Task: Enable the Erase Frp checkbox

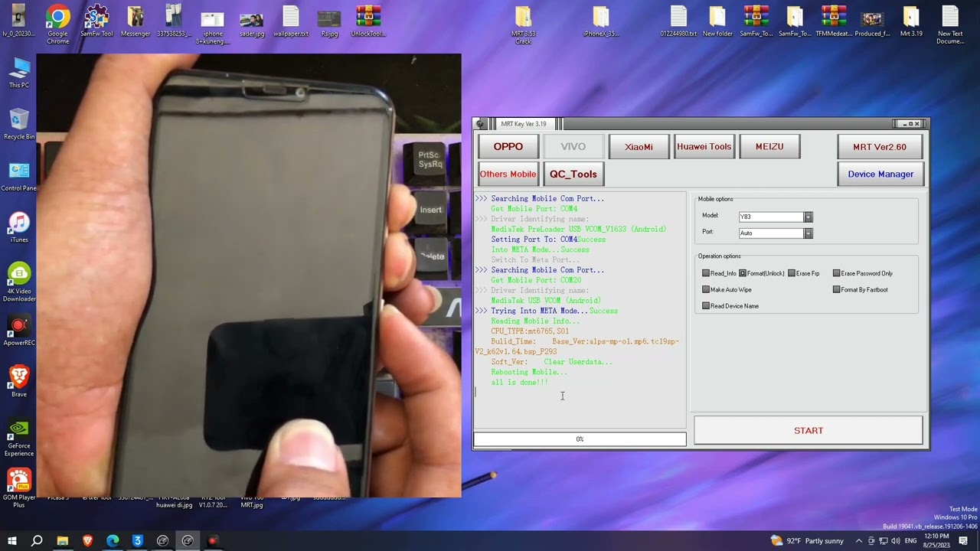Action: click(x=792, y=273)
